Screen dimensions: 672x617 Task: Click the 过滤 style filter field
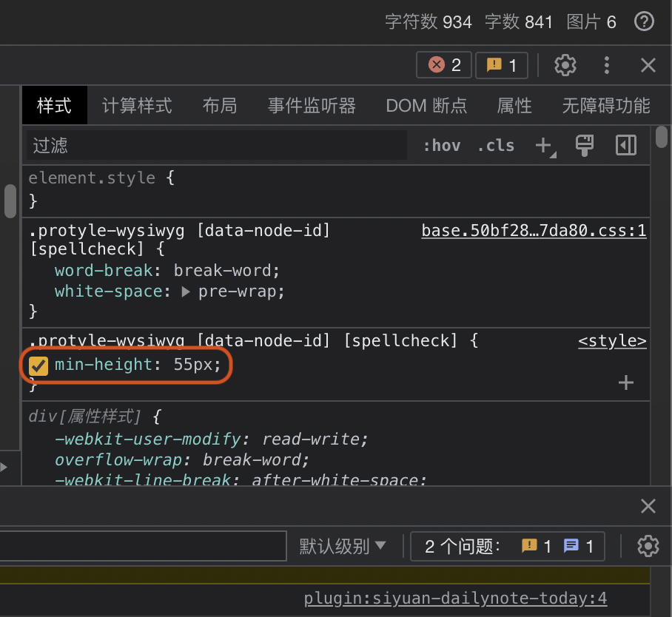[x=215, y=145]
